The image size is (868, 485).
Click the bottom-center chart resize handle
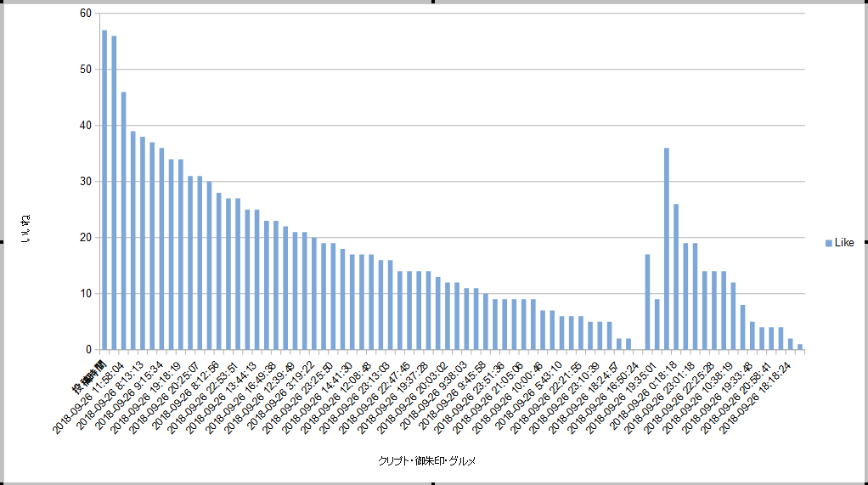tap(434, 482)
